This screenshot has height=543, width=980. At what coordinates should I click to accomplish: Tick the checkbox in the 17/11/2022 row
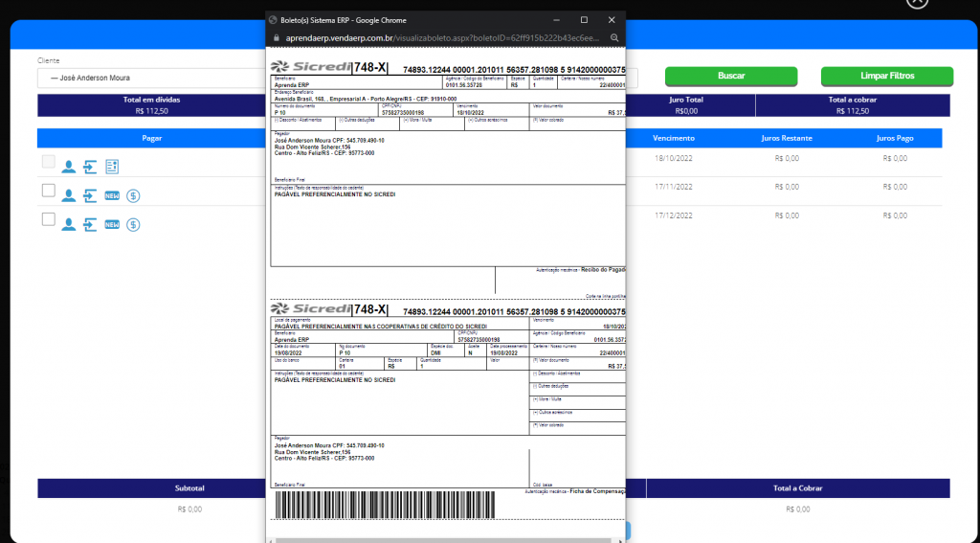pyautogui.click(x=48, y=191)
